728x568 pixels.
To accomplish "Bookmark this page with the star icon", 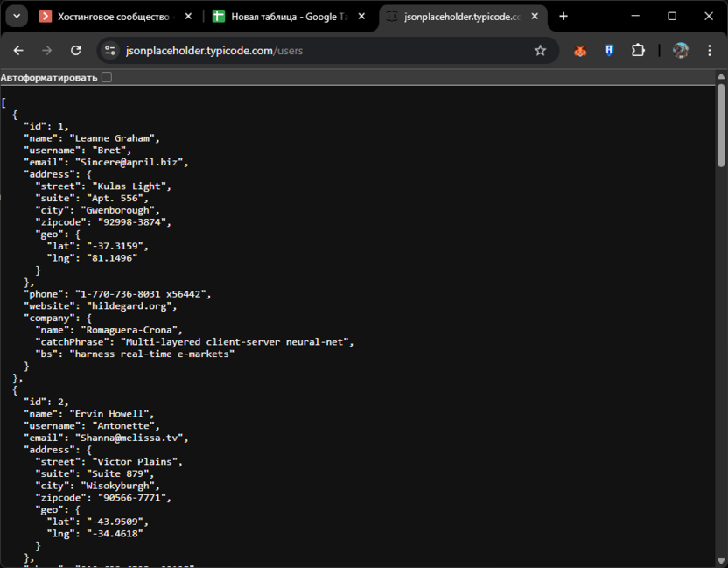I will click(x=540, y=51).
